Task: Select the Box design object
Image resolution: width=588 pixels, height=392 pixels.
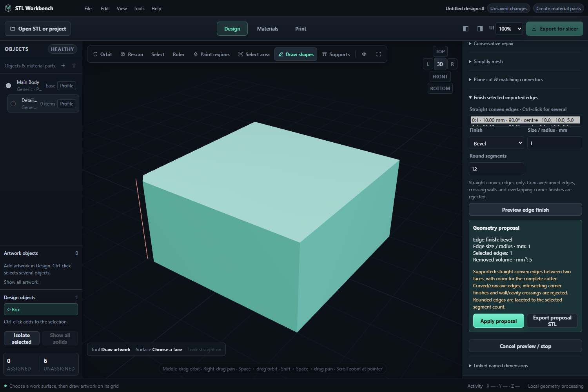Action: pos(41,309)
